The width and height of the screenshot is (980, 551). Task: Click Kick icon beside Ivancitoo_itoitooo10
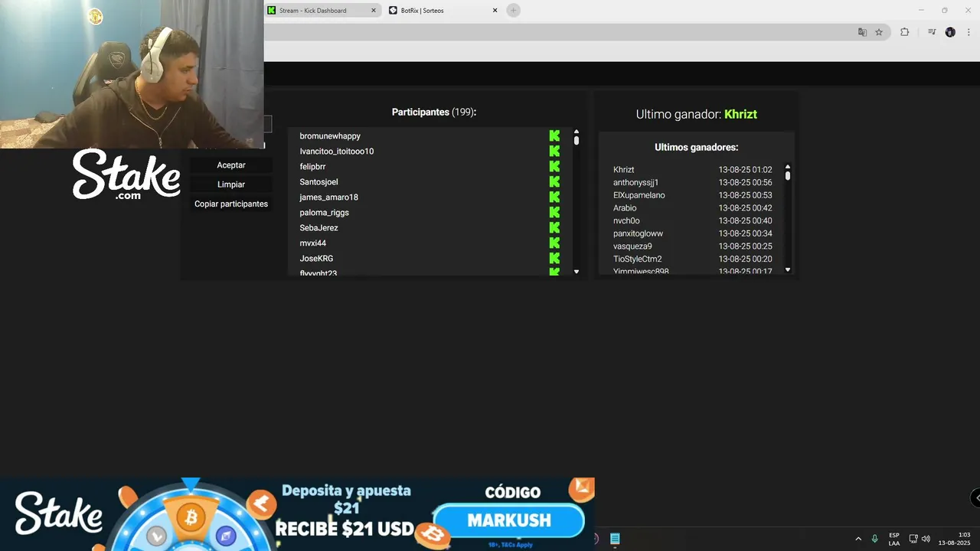(x=554, y=152)
